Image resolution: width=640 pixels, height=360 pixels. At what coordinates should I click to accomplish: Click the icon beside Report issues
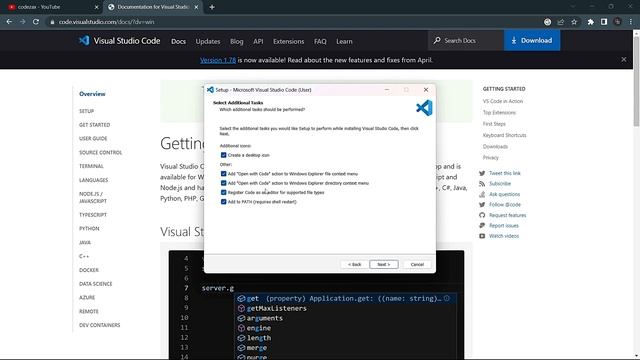482,225
